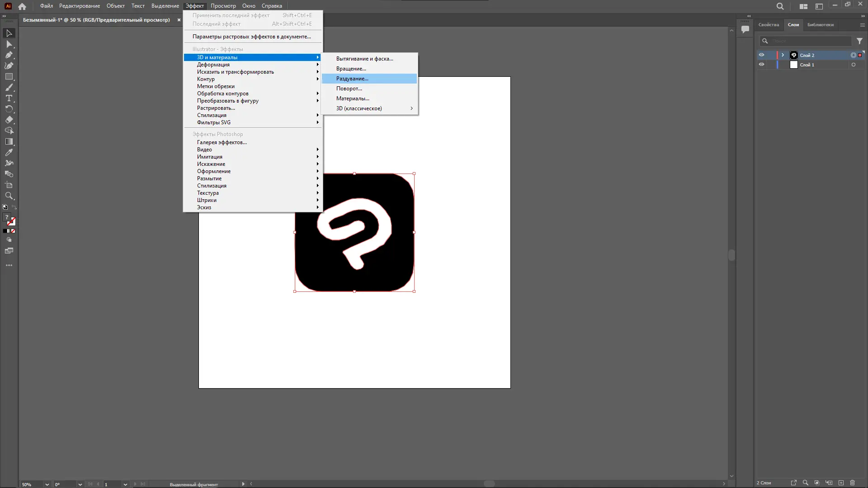868x488 pixels.
Task: Click the collect for export icon
Action: pos(793,483)
